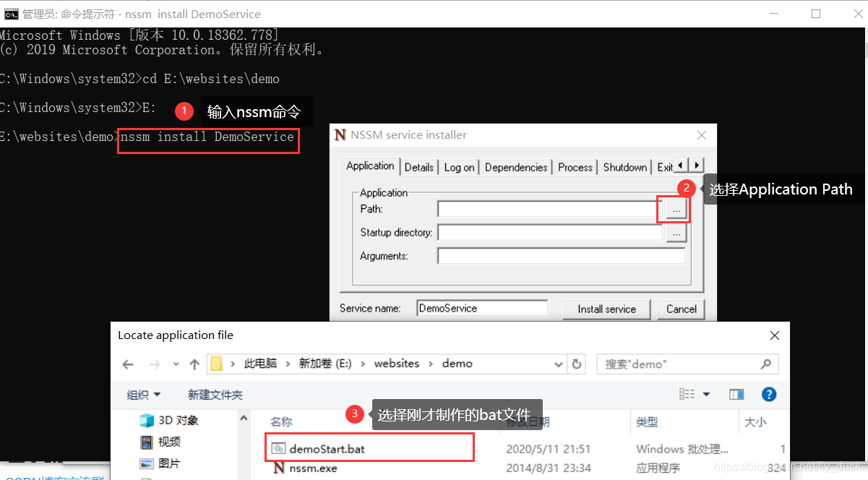Toggle the preview pane icon

point(736,395)
